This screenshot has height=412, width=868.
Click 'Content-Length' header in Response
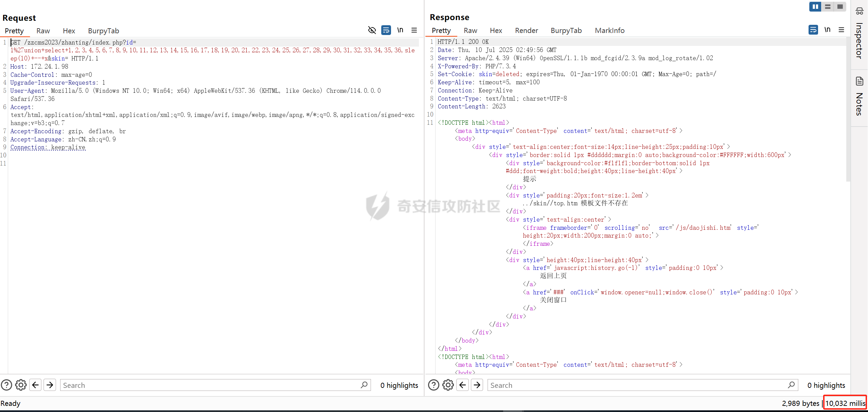click(x=461, y=106)
